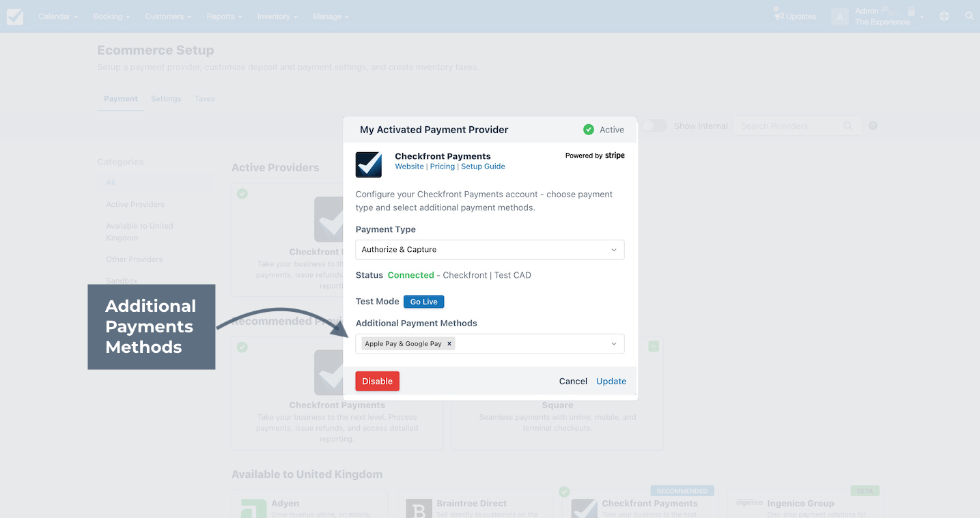Click the Checkfront logo in top bar
The width and height of the screenshot is (980, 518).
click(x=15, y=16)
